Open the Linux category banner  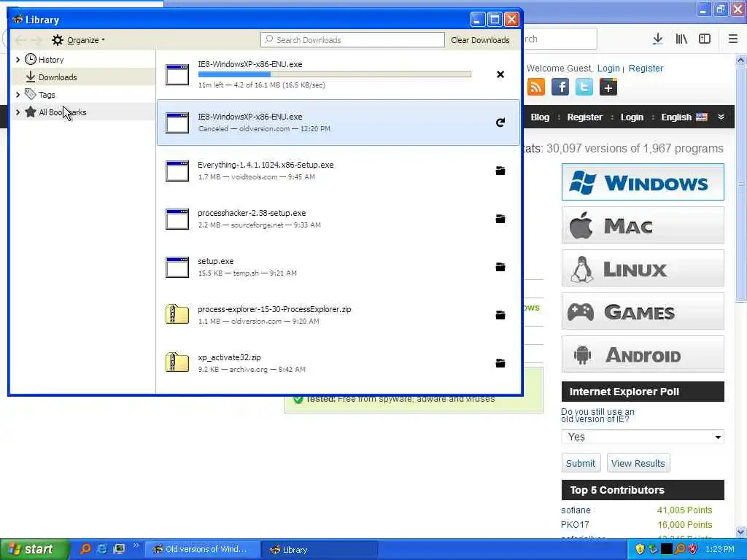[643, 268]
